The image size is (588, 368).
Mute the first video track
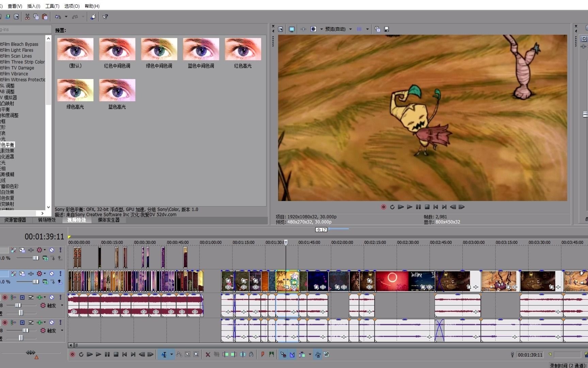point(52,250)
